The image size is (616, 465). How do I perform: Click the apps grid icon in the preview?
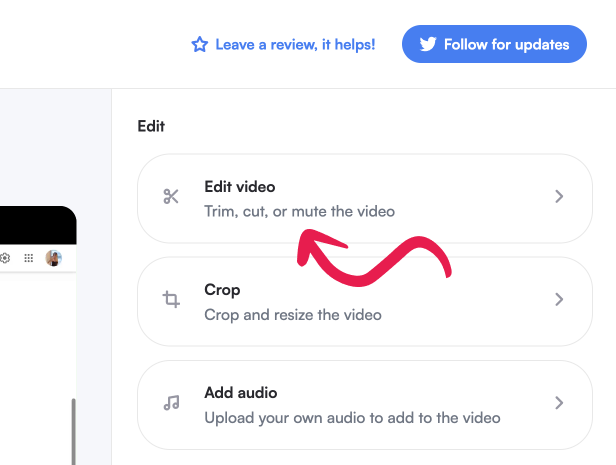click(28, 258)
